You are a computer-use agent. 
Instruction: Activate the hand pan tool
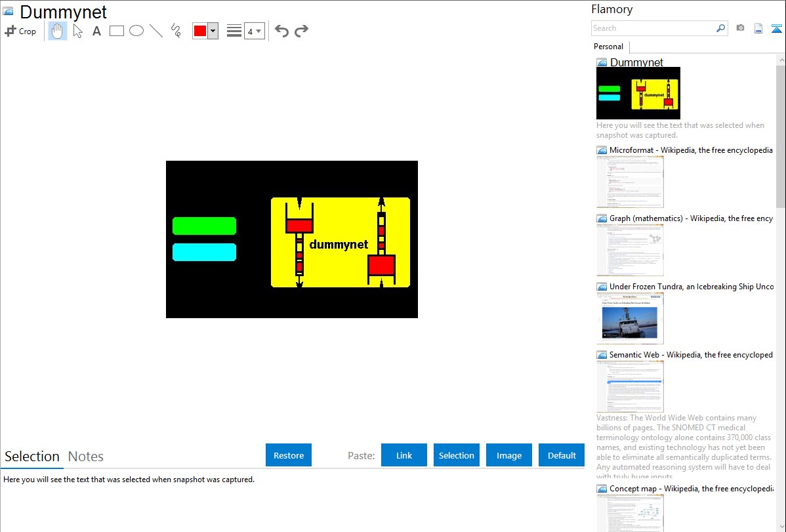[57, 31]
